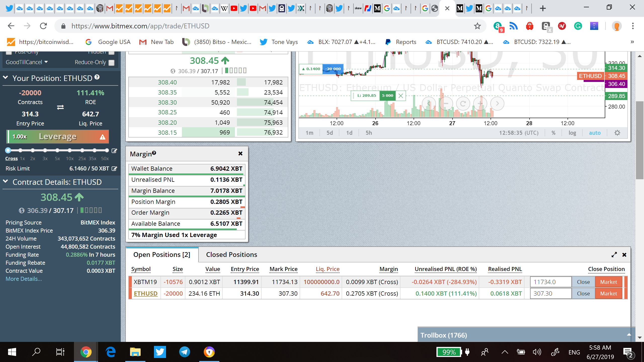Select 10x leverage option
Image resolution: width=644 pixels, height=362 pixels.
click(70, 159)
